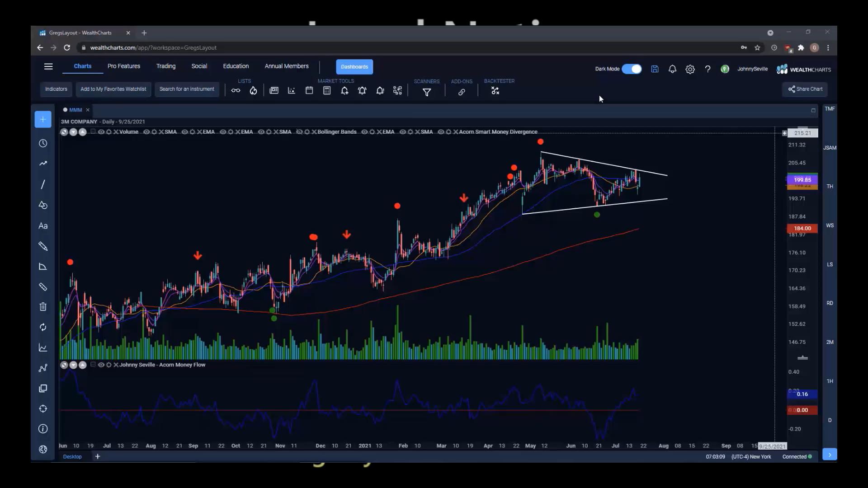
Task: Open settings gear of Acorn Money Flow
Action: [x=108, y=365]
